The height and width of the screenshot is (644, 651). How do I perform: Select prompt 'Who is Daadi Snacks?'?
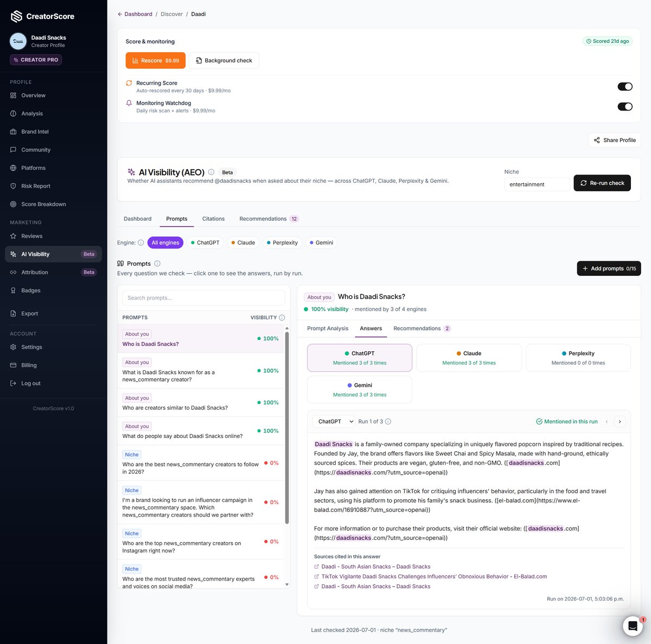click(201, 339)
